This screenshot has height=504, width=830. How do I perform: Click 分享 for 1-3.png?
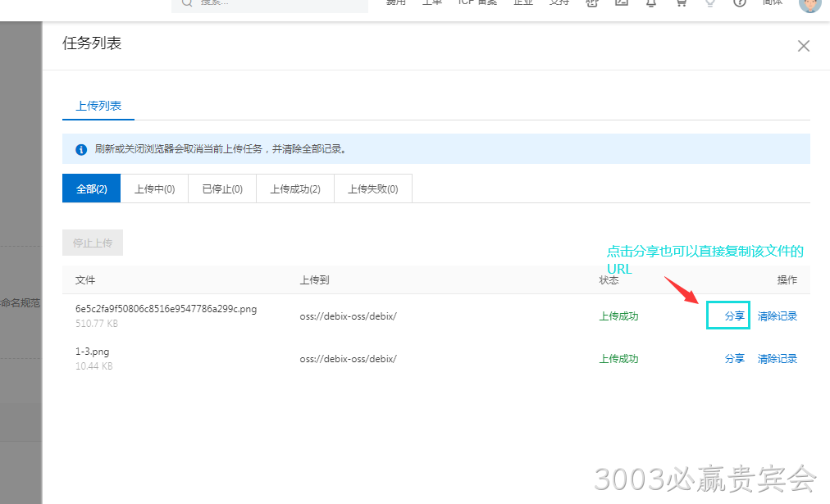(x=734, y=359)
